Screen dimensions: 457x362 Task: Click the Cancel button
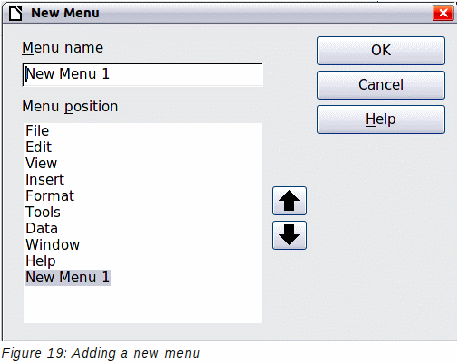381,85
